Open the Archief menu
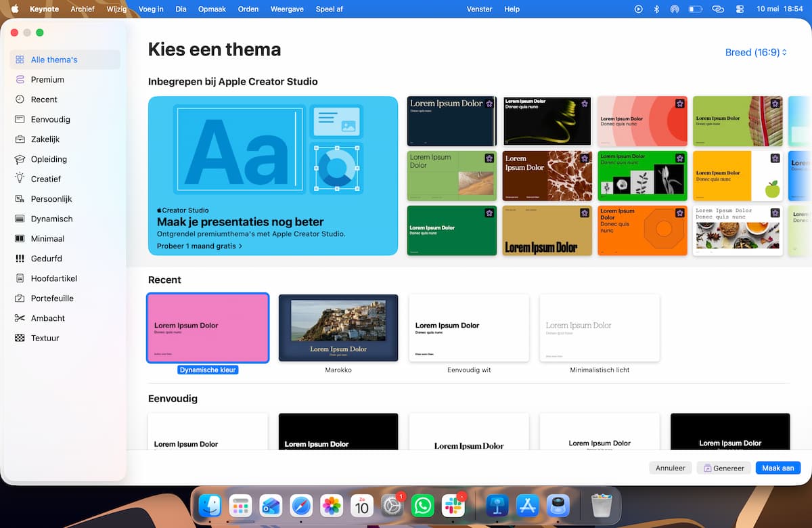The width and height of the screenshot is (812, 528). [x=83, y=9]
